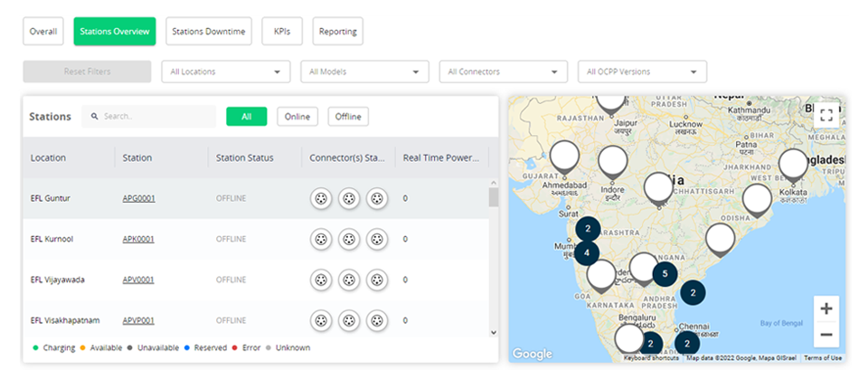868x380 pixels.
Task: Zoom out on the map
Action: [826, 335]
